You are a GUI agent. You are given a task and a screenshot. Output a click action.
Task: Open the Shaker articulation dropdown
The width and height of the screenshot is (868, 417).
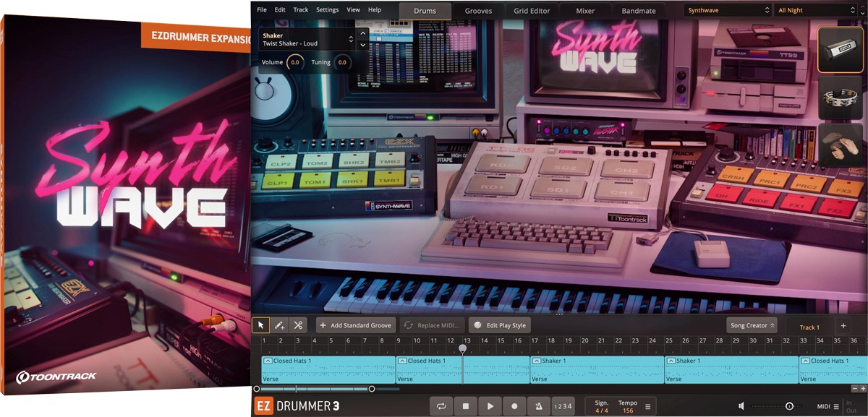[307, 39]
